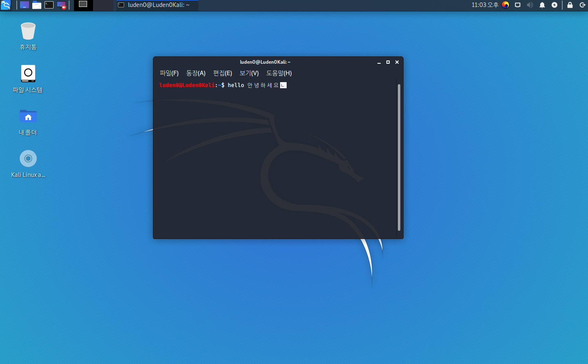The image size is (588, 364).
Task: Lock the screen with the padlock icon
Action: (570, 5)
